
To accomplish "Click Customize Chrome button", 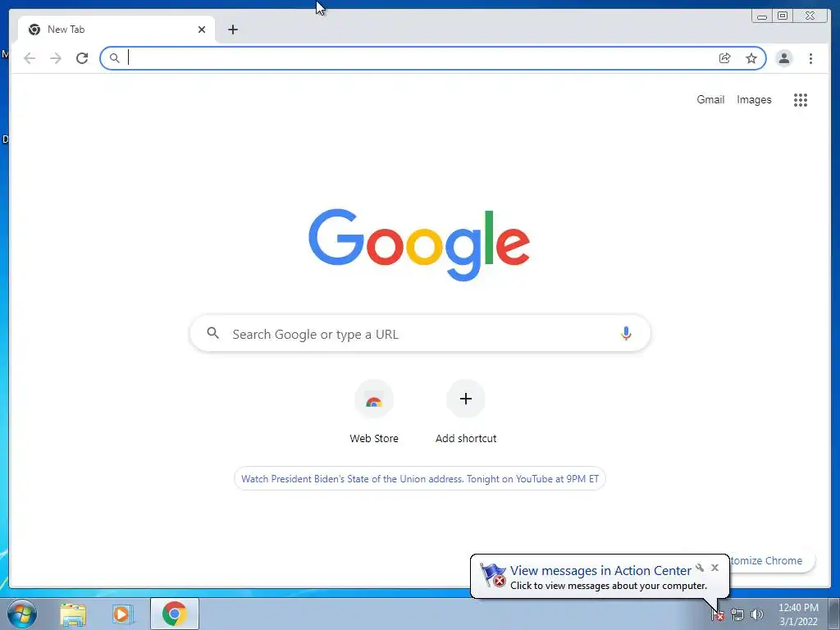I will (771, 561).
